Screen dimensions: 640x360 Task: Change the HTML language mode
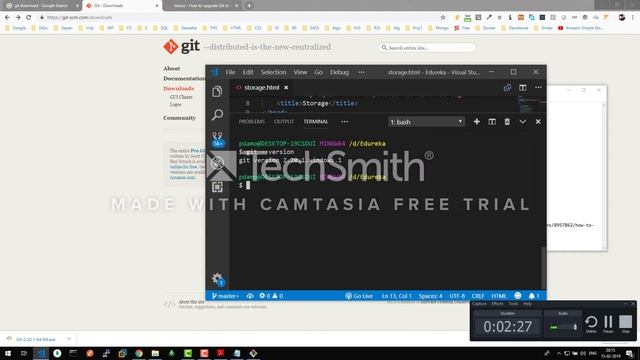click(498, 296)
